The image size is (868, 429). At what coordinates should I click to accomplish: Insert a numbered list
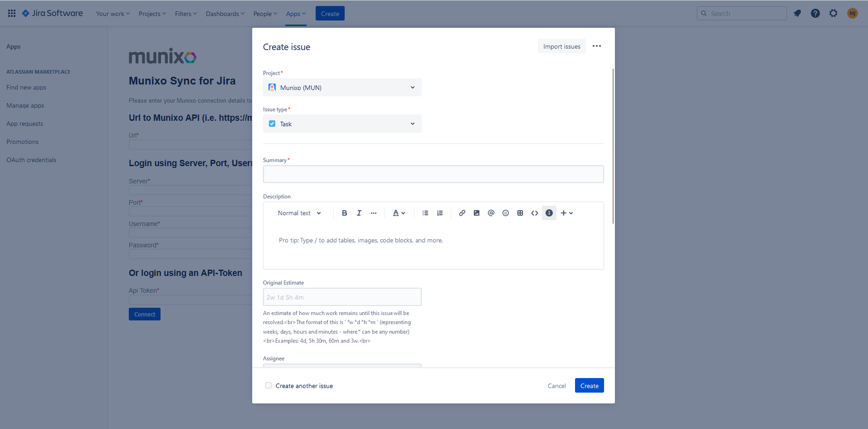[440, 213]
